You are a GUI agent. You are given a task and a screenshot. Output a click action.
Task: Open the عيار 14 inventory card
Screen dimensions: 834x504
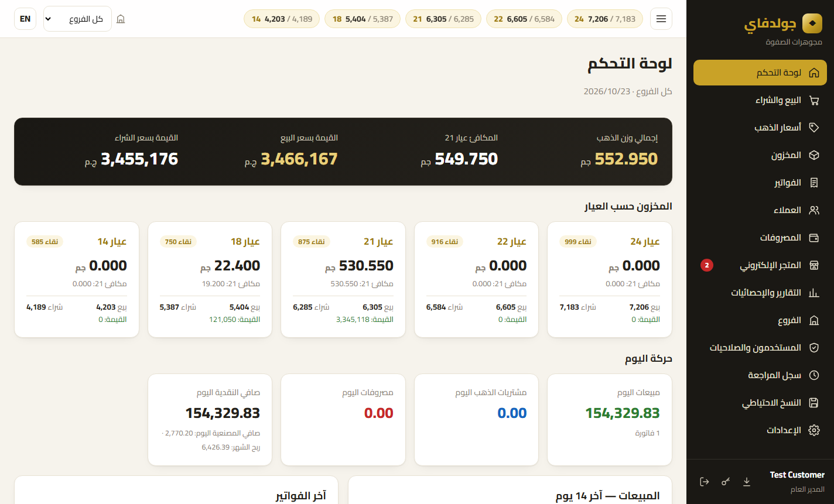(77, 279)
